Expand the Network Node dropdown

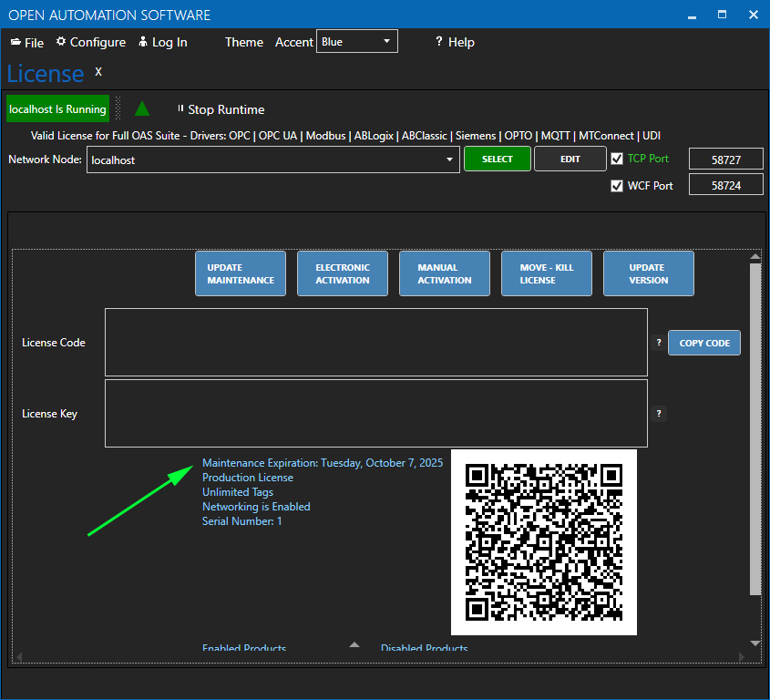coord(449,160)
